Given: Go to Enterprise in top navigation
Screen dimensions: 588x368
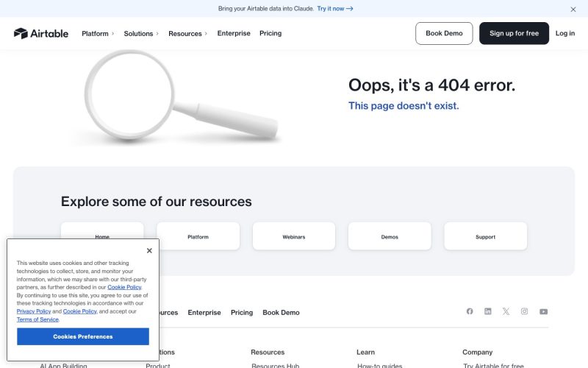Looking at the screenshot, I should 234,33.
